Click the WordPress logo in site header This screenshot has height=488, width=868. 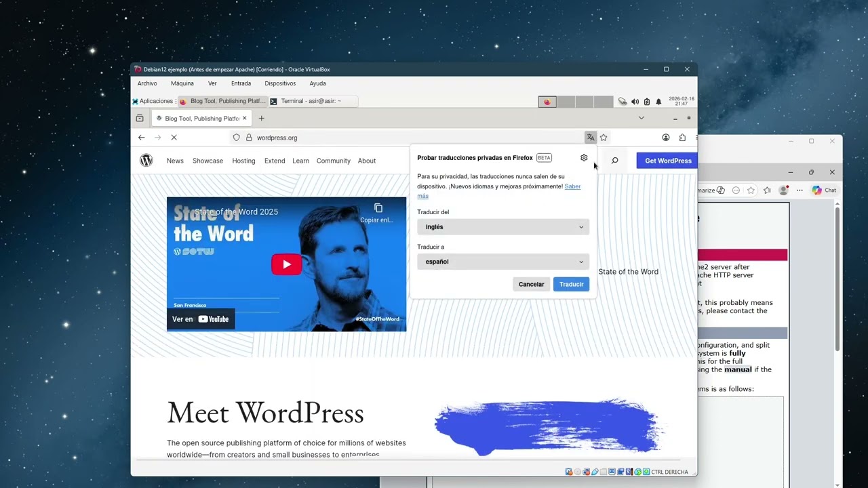146,161
